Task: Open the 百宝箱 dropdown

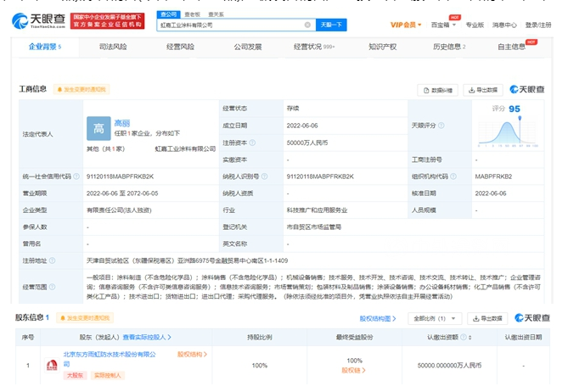Action: pyautogui.click(x=443, y=25)
